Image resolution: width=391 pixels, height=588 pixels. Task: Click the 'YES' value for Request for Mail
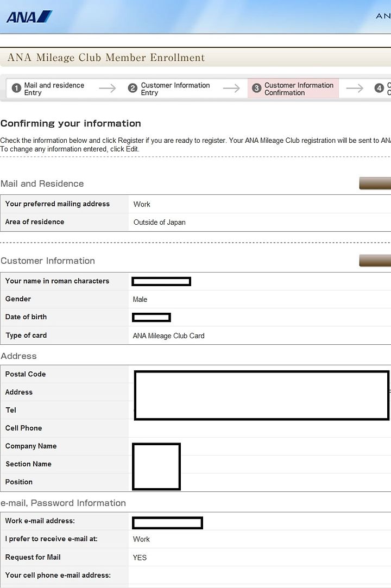pyautogui.click(x=140, y=558)
